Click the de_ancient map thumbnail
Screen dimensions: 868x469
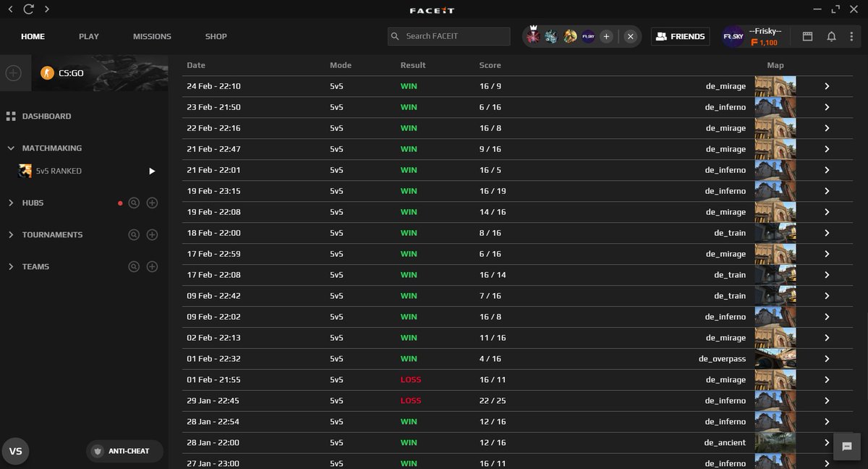click(x=775, y=443)
